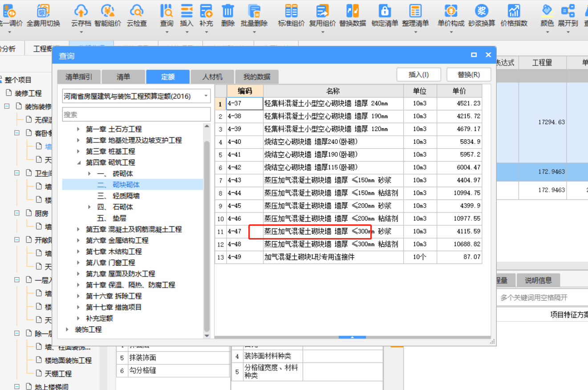Select row 4-44 ≤150mm 粘结剂
The image size is (588, 390).
(x=349, y=193)
